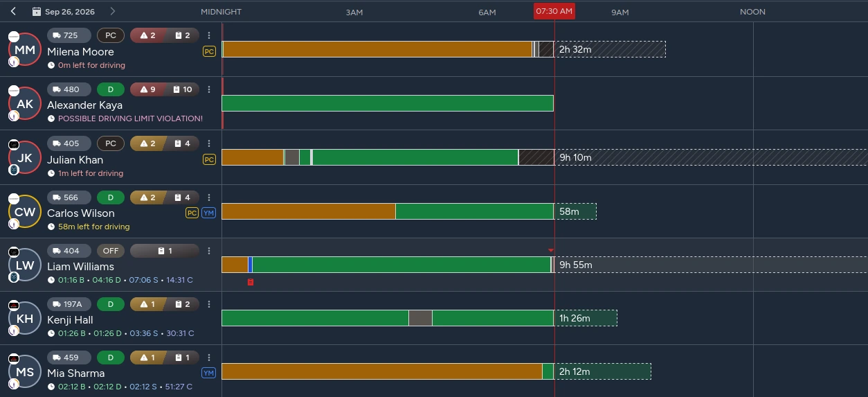Open Julian Khan's 4 documents badge
Screen dimensions: 868x397
pos(182,143)
